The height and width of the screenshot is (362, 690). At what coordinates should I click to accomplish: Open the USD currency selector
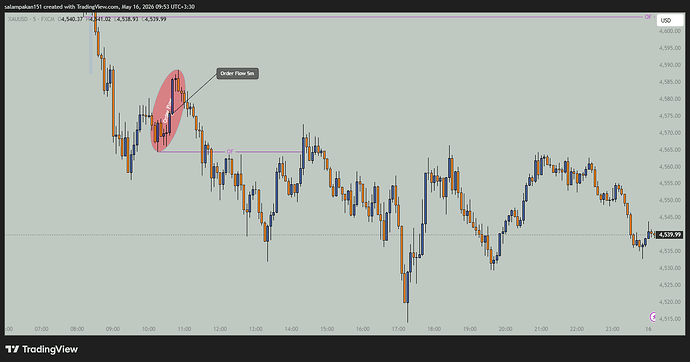click(x=670, y=21)
